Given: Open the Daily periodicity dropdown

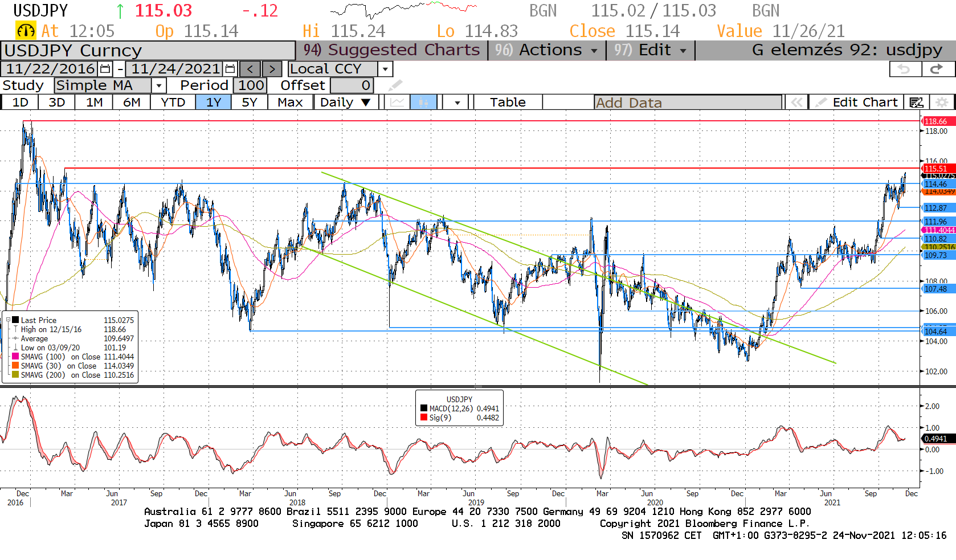Looking at the screenshot, I should (x=345, y=103).
